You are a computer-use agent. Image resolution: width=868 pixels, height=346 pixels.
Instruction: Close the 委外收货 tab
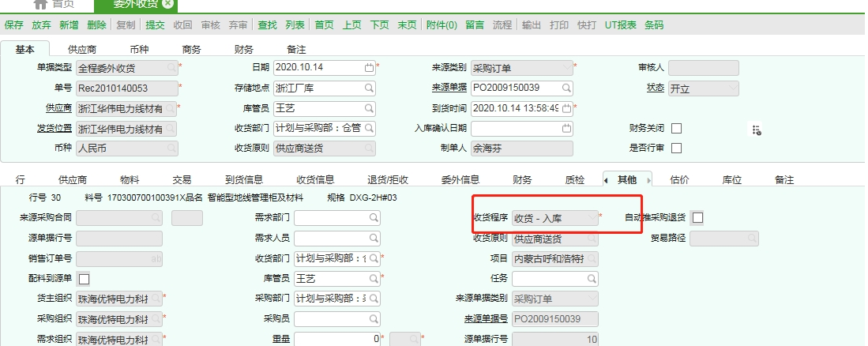tap(168, 4)
